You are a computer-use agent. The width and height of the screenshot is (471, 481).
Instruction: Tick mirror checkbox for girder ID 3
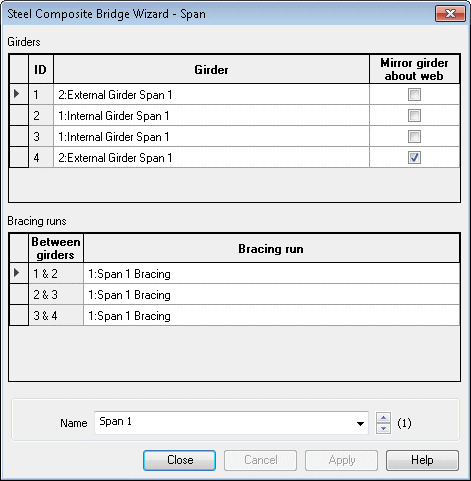tap(414, 136)
